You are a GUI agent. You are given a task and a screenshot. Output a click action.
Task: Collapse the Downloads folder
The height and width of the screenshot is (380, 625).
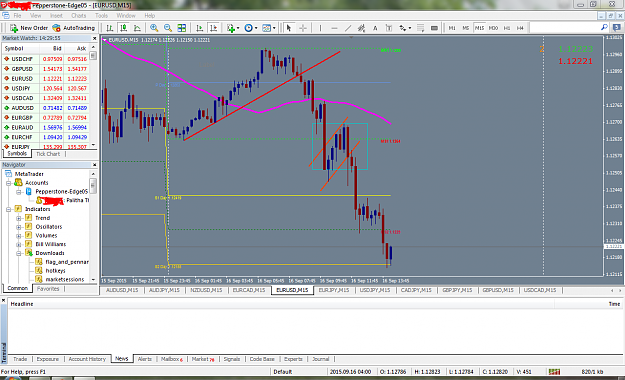pos(18,253)
